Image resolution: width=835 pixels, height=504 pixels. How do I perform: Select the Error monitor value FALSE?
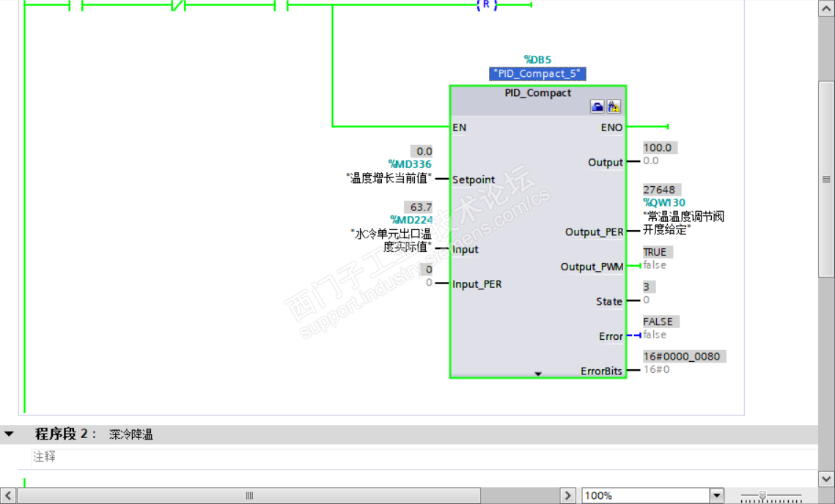(x=661, y=322)
